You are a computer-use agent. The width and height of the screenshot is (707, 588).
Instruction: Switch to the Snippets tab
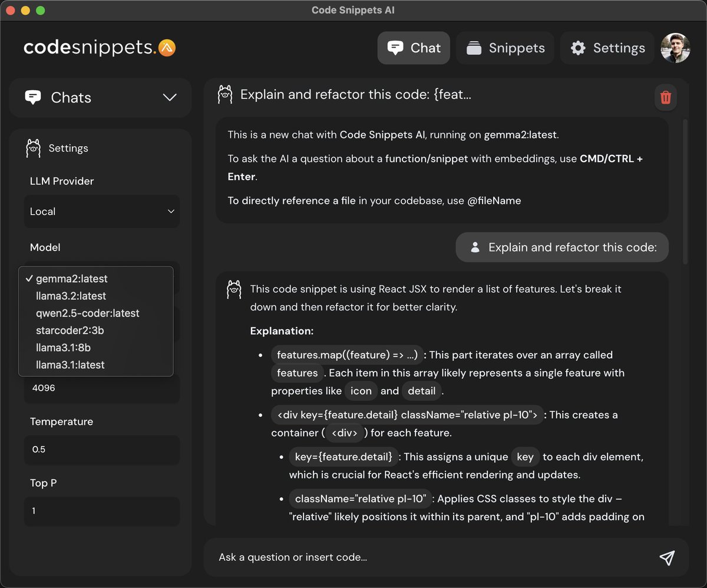[x=505, y=48]
